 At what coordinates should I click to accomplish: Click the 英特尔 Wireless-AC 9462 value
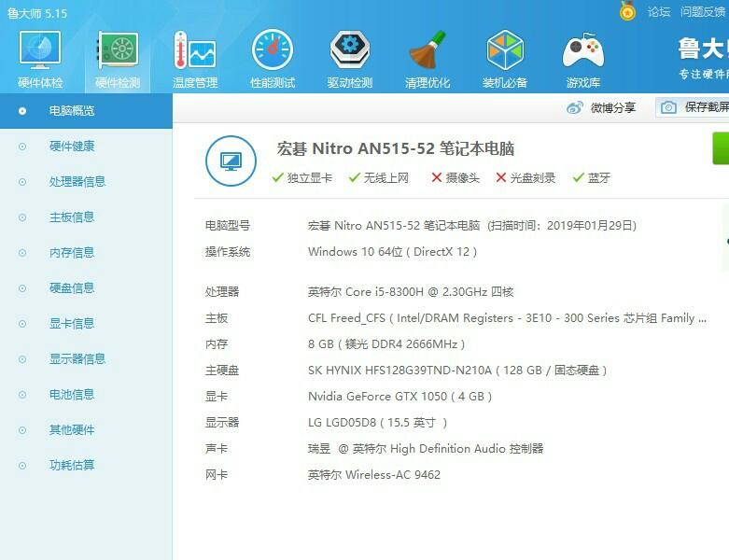point(374,475)
